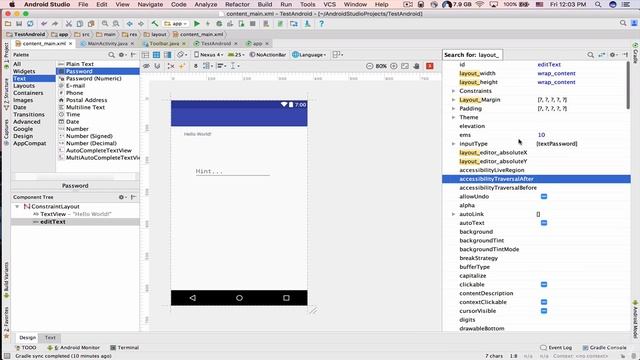Switch to the Text editor tab
The image size is (640, 360).
(x=50, y=338)
